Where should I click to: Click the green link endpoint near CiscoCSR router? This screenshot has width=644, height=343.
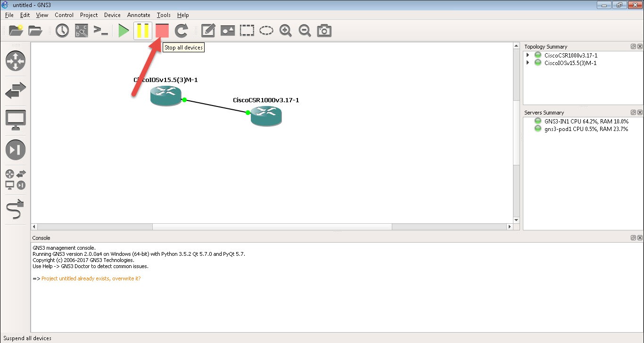248,113
